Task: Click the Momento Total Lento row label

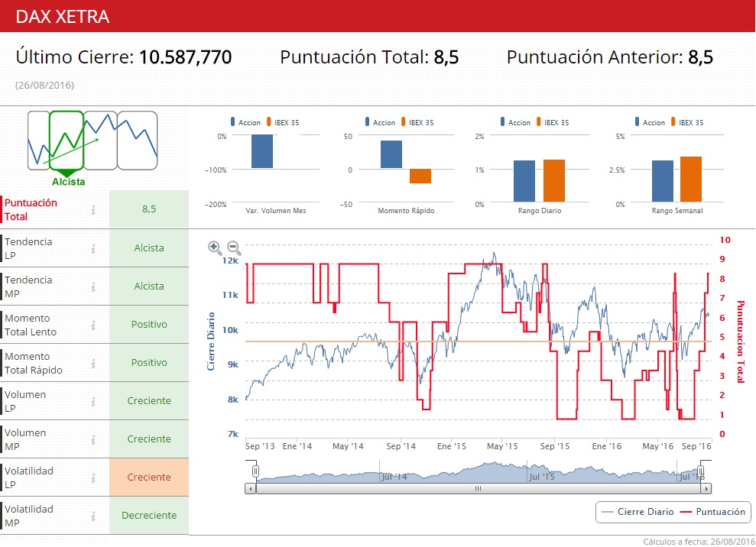Action: click(x=31, y=325)
